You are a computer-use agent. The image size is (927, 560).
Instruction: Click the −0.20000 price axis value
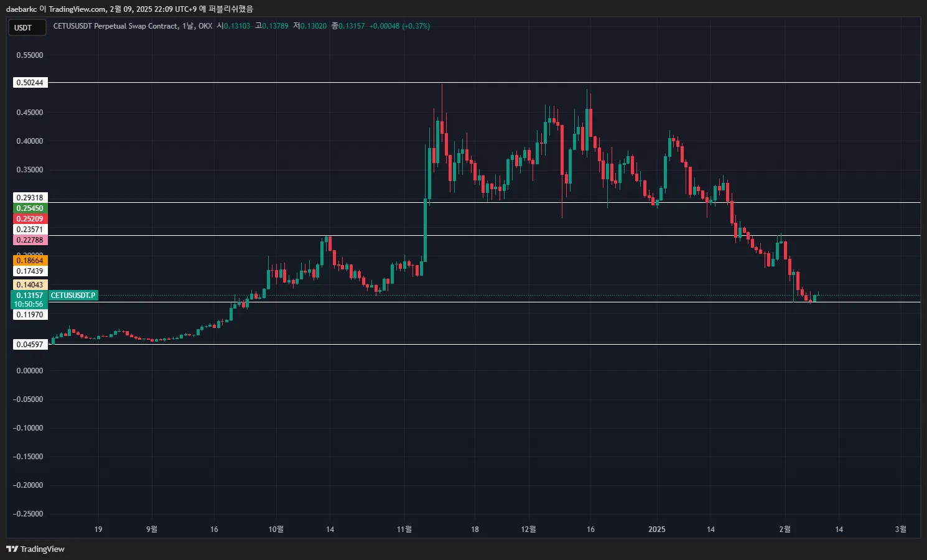pyautogui.click(x=28, y=485)
